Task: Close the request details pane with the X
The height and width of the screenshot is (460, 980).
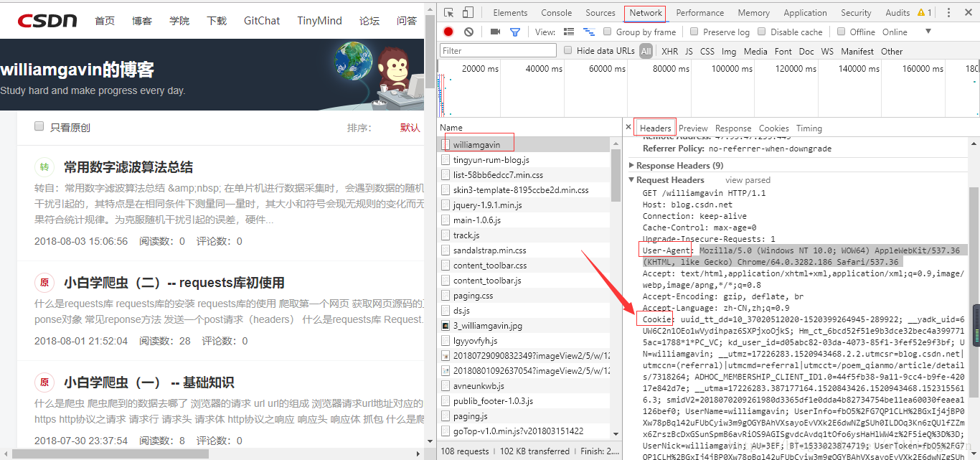Action: click(628, 128)
